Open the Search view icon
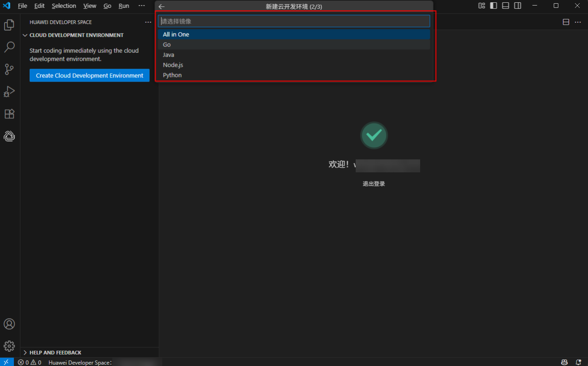The height and width of the screenshot is (366, 588). (9, 47)
